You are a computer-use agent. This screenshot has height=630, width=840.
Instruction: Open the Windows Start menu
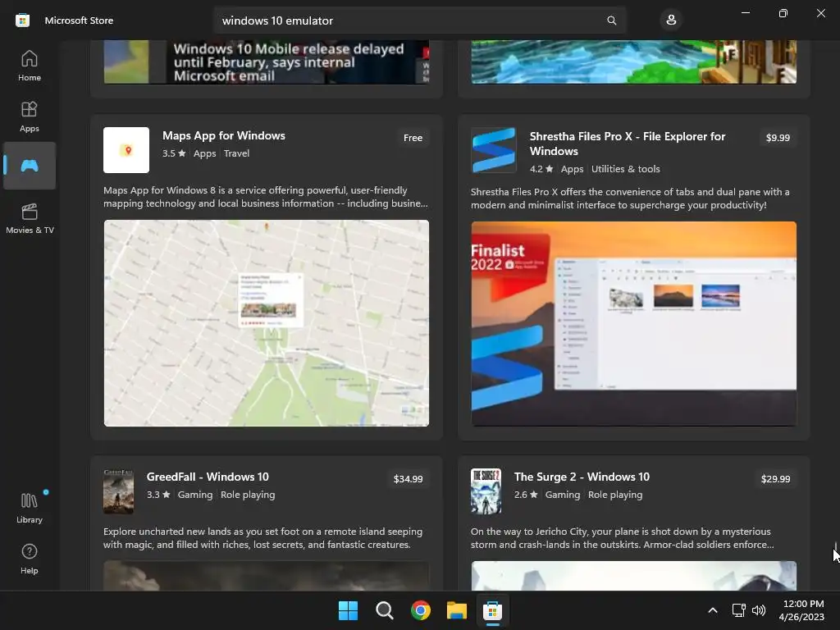[348, 610]
